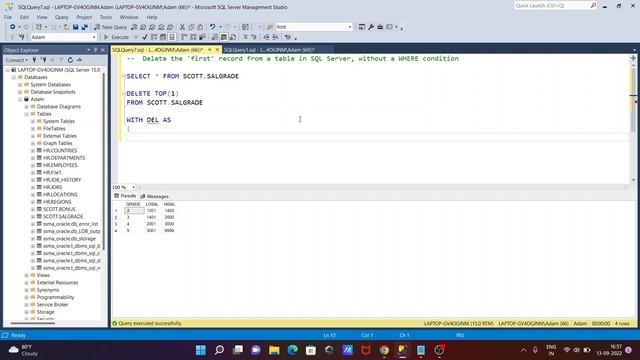Click the Copy icon next to Cut
Image resolution: width=640 pixels, height=360 pixels.
pyautogui.click(x=191, y=27)
